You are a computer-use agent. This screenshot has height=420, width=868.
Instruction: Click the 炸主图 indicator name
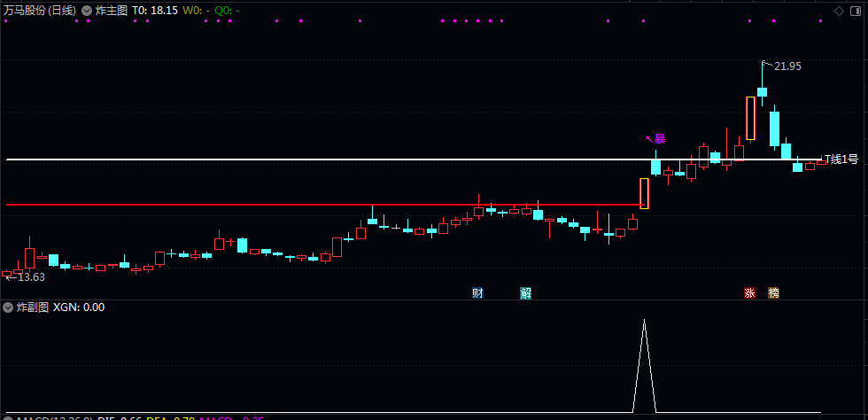112,11
